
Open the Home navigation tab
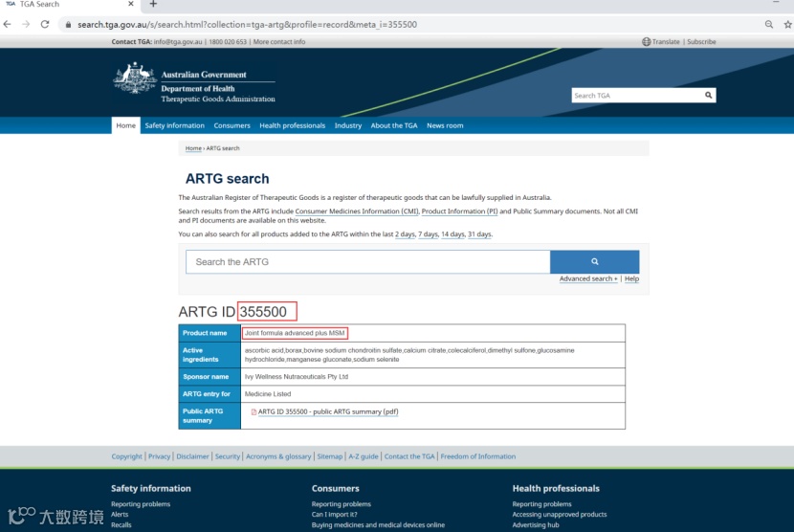click(125, 125)
